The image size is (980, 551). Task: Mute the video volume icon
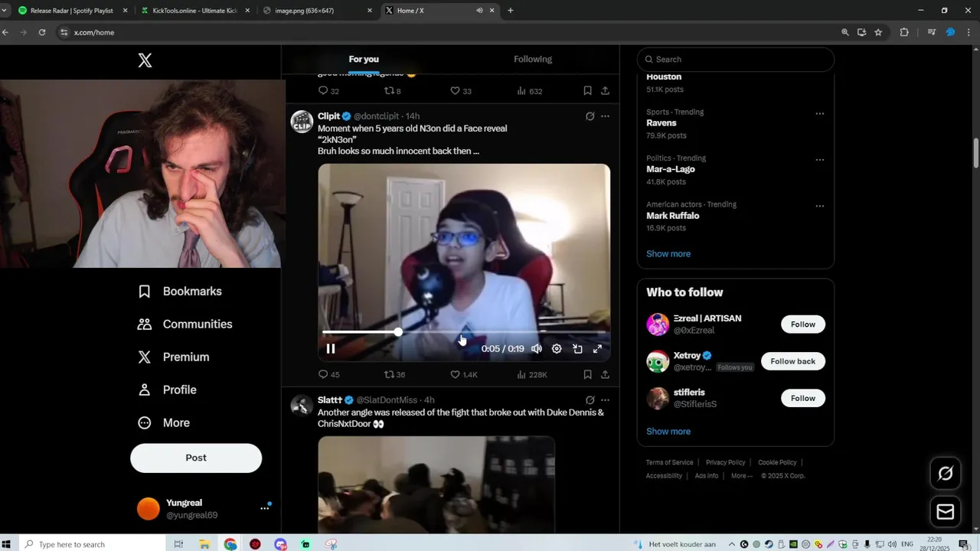pos(537,349)
